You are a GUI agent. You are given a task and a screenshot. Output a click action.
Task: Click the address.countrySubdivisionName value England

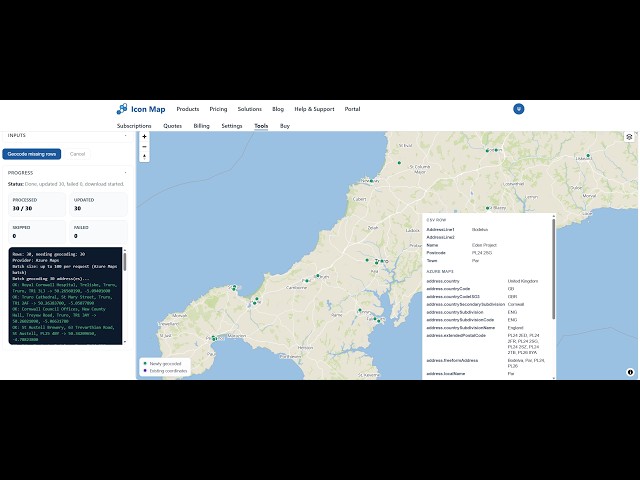coord(516,328)
